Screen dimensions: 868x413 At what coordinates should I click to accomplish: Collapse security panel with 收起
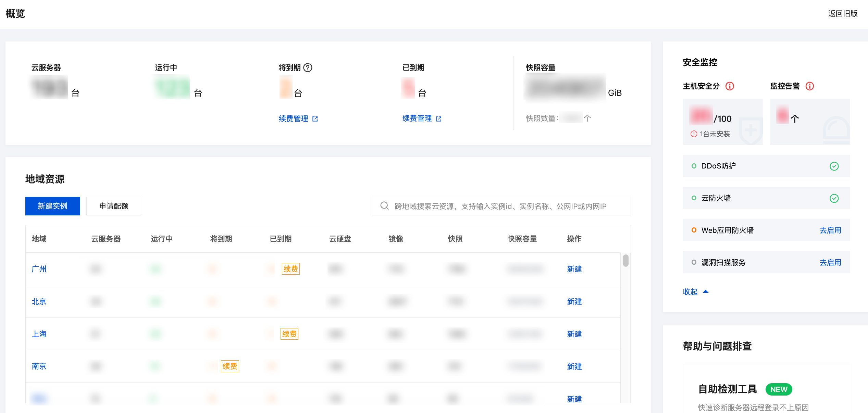[x=690, y=292]
